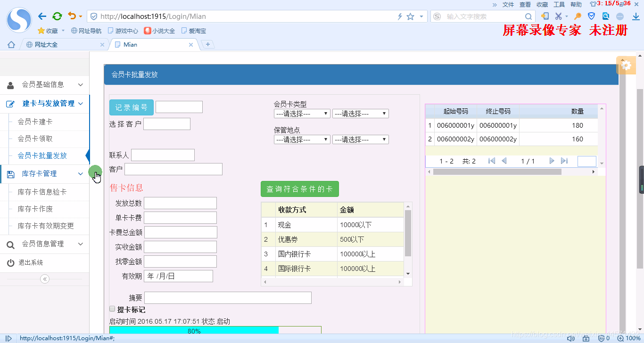Open 会员卡建卡 sidebar item

(x=35, y=122)
